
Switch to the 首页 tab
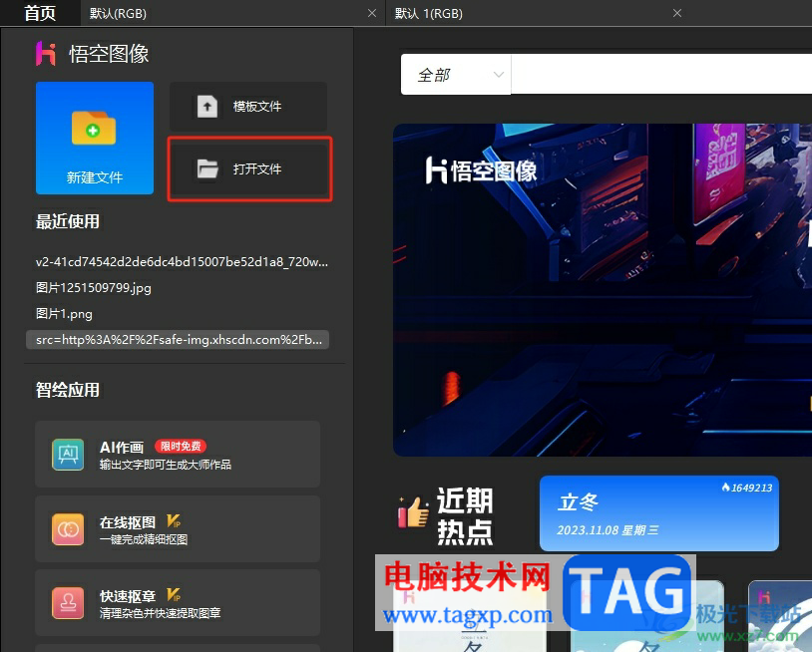tap(40, 13)
